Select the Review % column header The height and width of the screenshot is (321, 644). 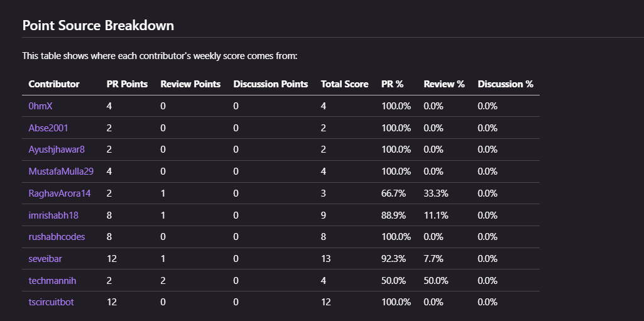(x=444, y=84)
